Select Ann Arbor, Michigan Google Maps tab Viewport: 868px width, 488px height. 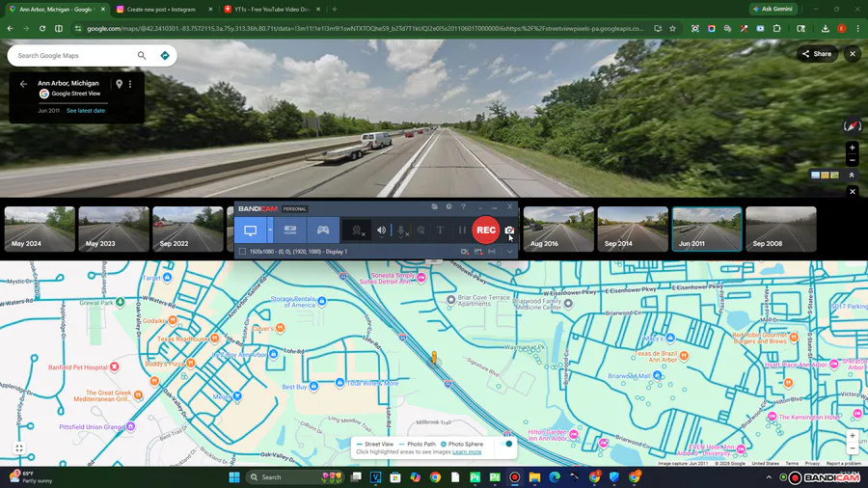pos(55,10)
